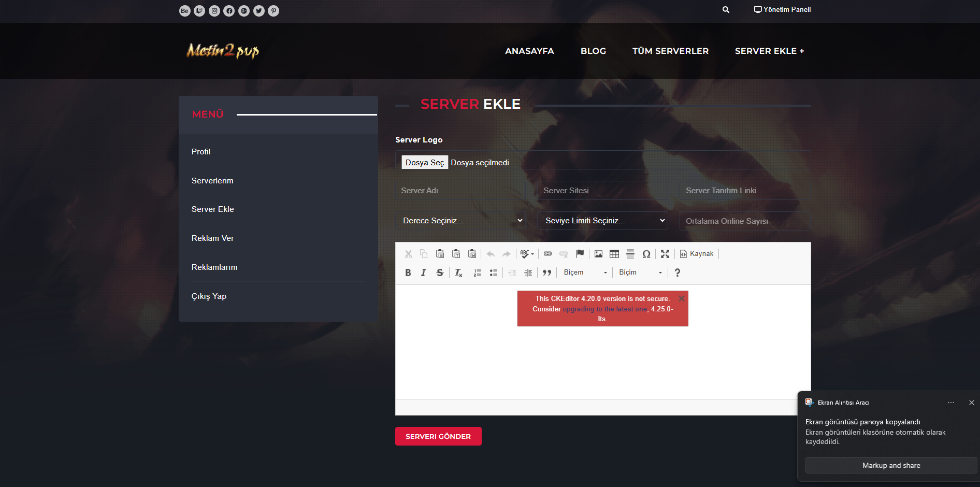Toggle Italic formatting in the editor
This screenshot has width=980, height=487.
pyautogui.click(x=424, y=273)
